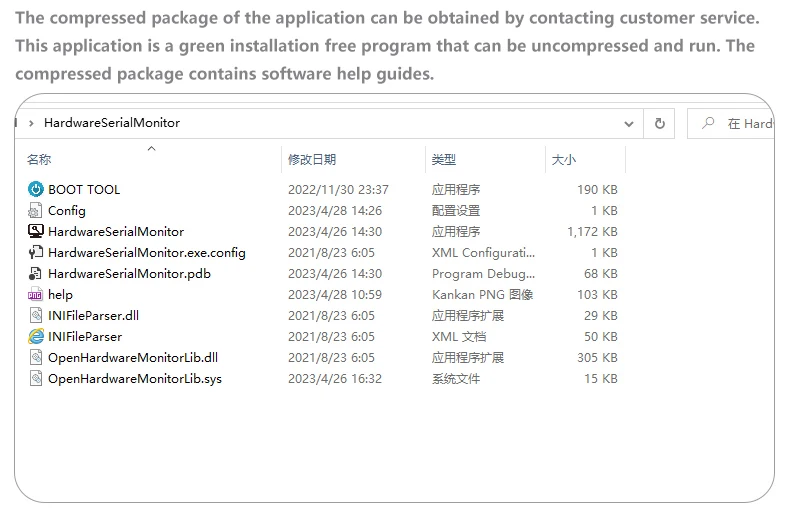
Task: Click the search box in folder window
Action: [738, 123]
